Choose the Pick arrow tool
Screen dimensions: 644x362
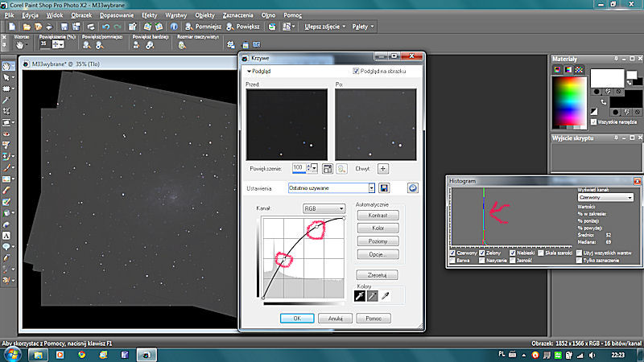tap(6, 77)
